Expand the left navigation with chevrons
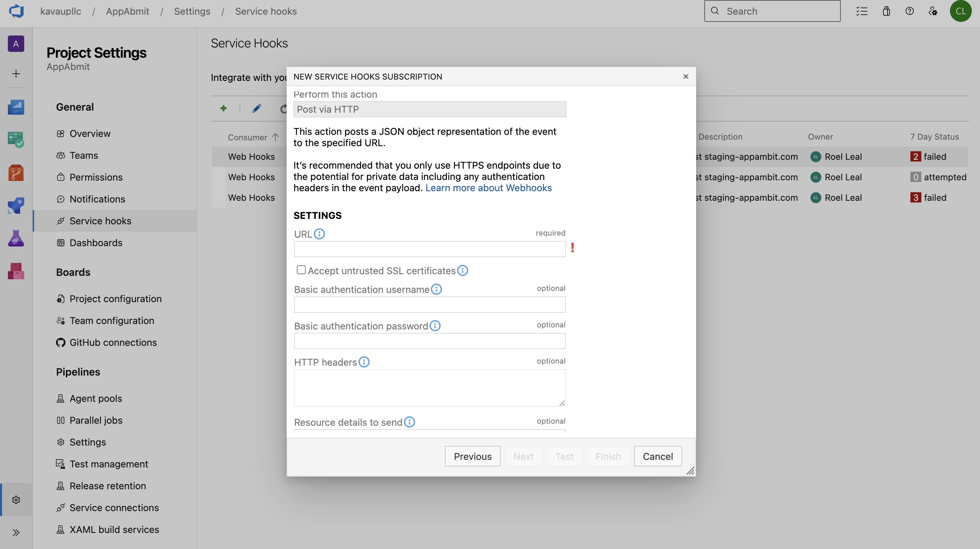This screenshot has height=549, width=980. click(x=16, y=532)
